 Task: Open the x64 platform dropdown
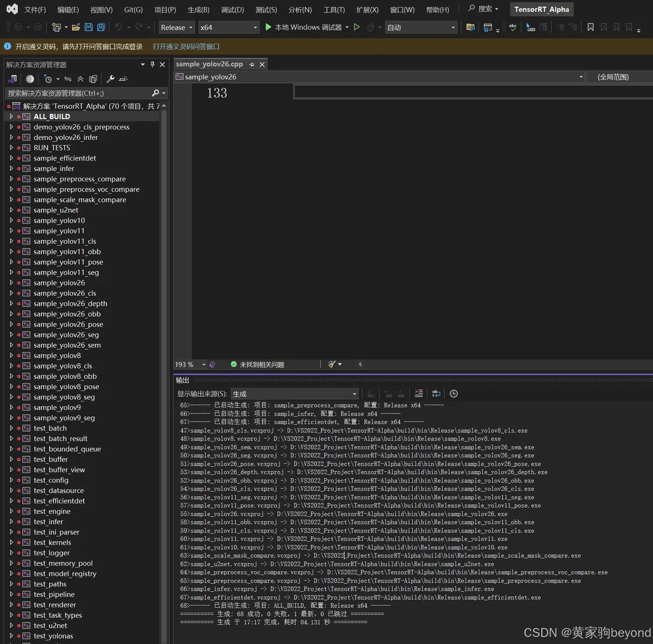point(229,28)
